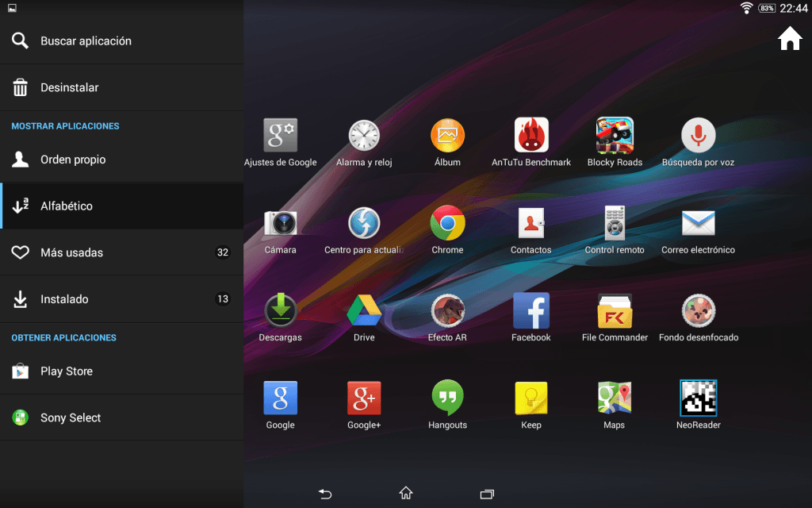The image size is (812, 508).
Task: Open the Cámara app
Action: coord(280,224)
